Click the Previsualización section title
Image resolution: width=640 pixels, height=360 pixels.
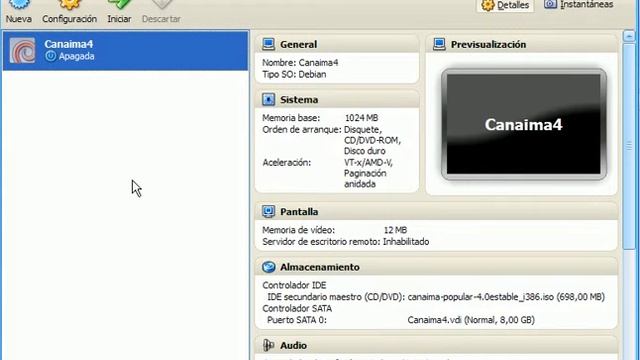tap(488, 44)
